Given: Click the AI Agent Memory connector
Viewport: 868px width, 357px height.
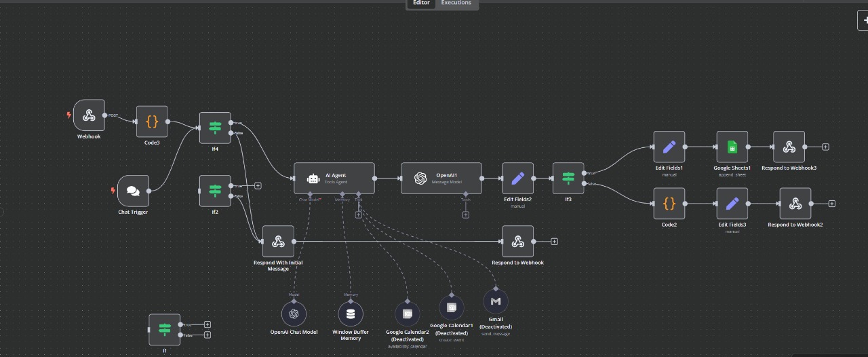Looking at the screenshot, I should tap(342, 194).
